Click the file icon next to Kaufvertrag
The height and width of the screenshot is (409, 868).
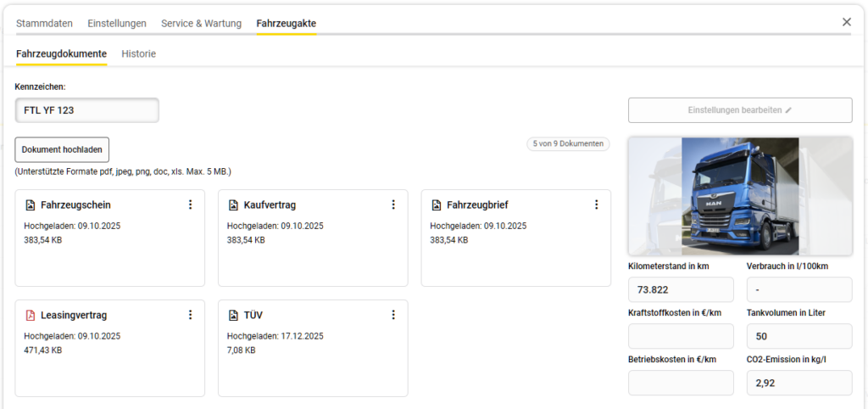click(233, 205)
